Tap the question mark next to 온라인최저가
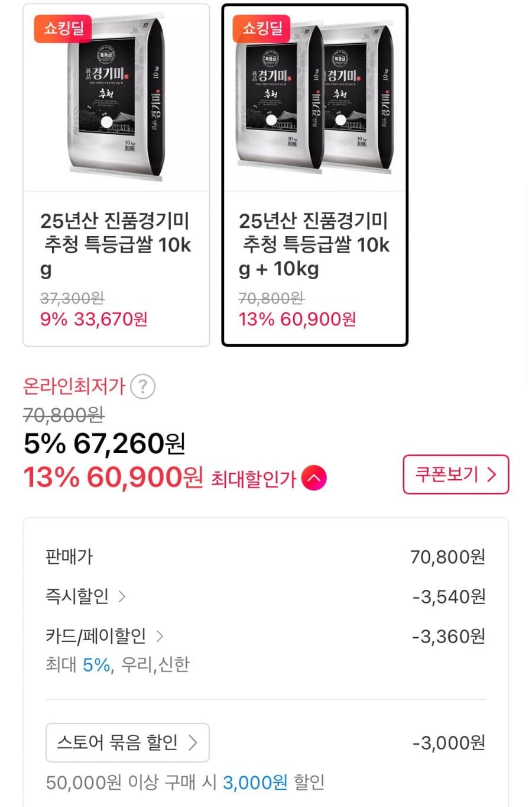The image size is (532, 807). pos(142,387)
